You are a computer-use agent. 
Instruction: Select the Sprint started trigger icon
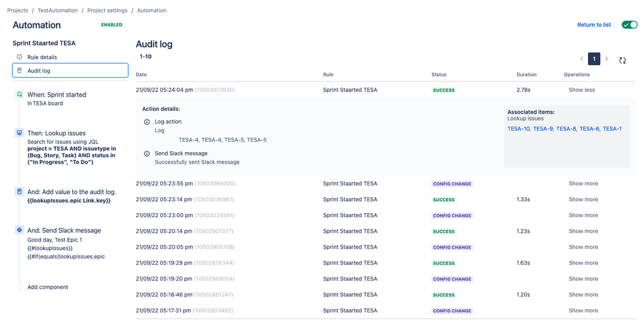pyautogui.click(x=19, y=95)
